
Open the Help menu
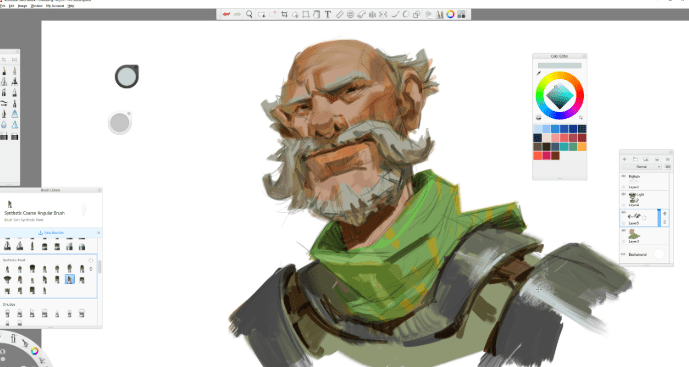[x=71, y=6]
